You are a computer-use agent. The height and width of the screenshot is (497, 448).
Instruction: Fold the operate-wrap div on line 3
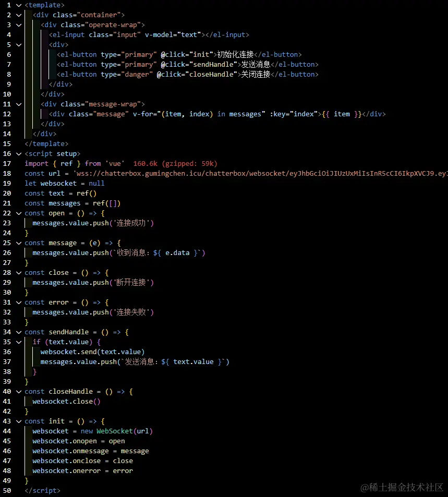(19, 25)
